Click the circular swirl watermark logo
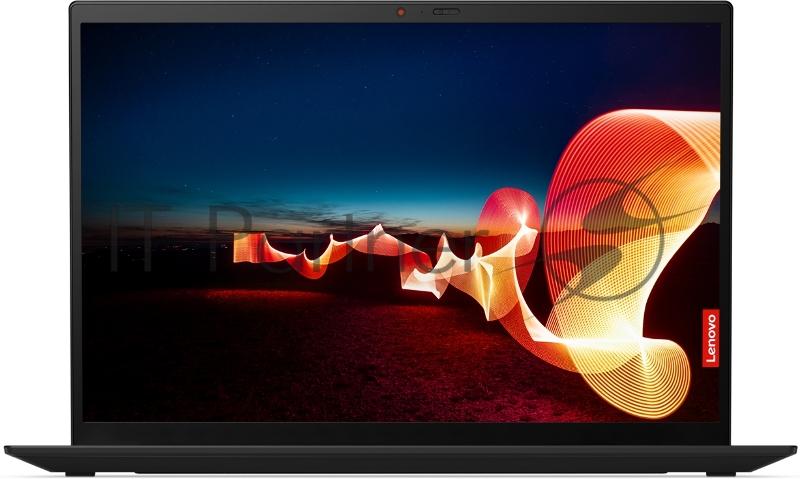Viewport: 800px width, 479px height. point(600,238)
